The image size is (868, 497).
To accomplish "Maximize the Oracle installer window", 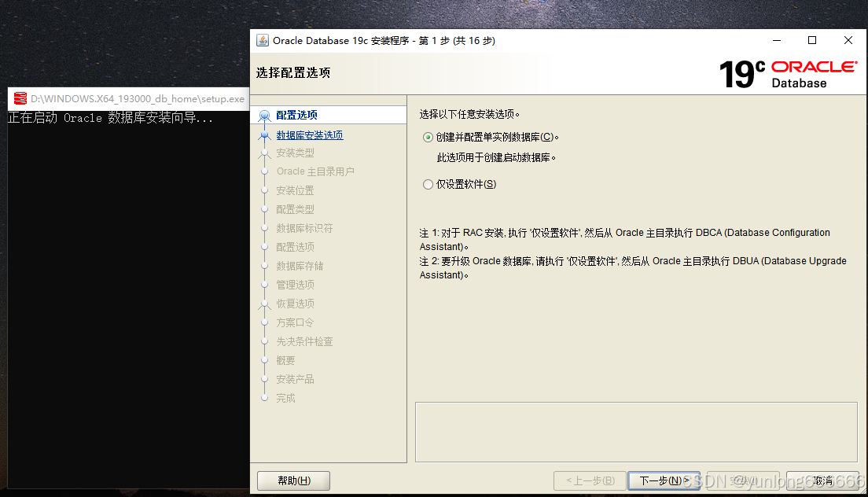I will (812, 40).
